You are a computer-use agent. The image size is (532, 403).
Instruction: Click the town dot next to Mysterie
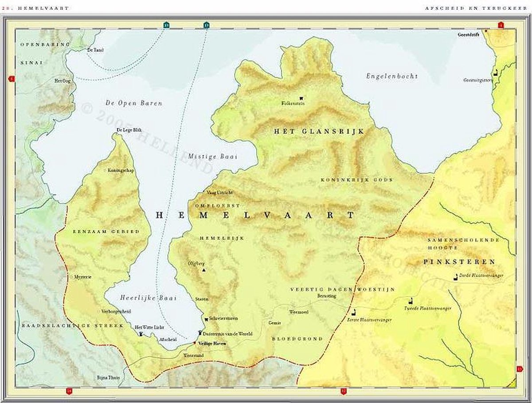click(x=72, y=277)
